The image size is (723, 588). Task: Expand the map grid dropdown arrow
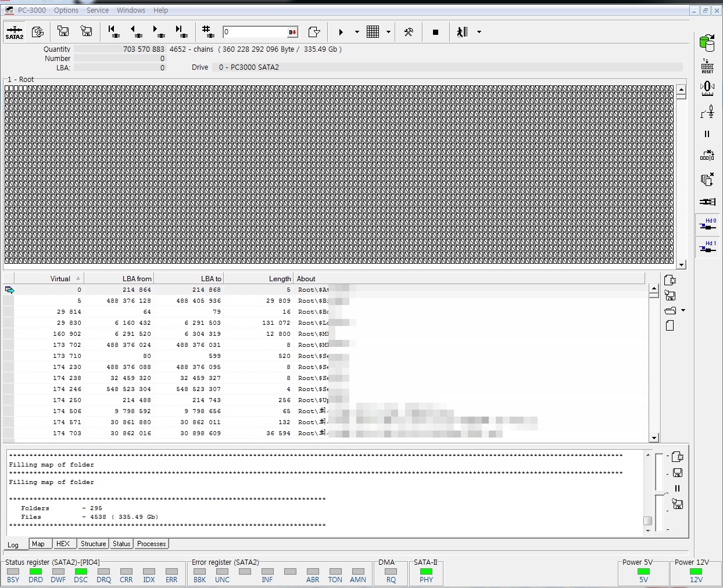point(388,33)
